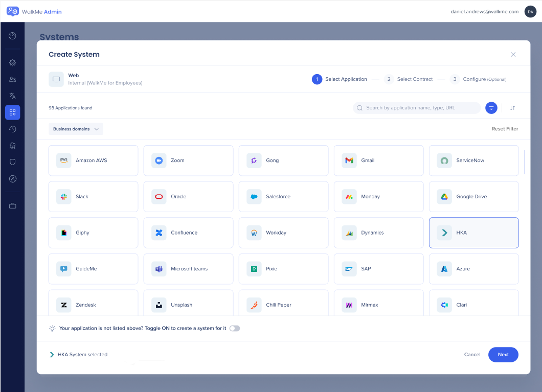The height and width of the screenshot is (392, 542).
Task: Click Reset Filter link
Action: pyautogui.click(x=505, y=129)
